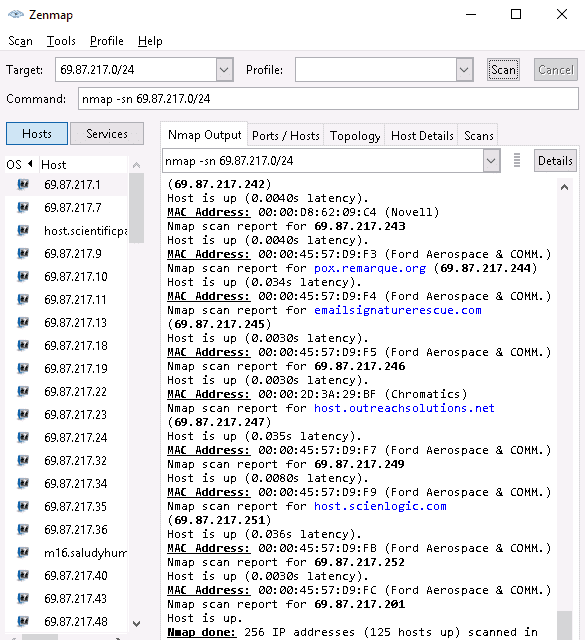Open the Target dropdown arrow
585x640 pixels.
point(224,70)
